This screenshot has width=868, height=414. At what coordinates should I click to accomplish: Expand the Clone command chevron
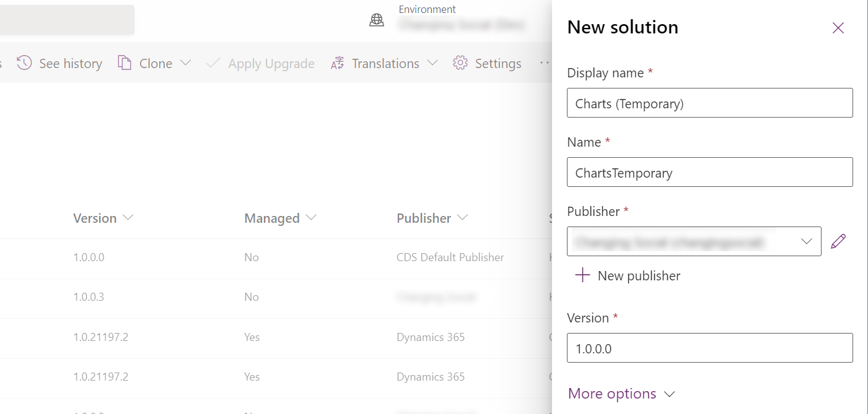[184, 63]
